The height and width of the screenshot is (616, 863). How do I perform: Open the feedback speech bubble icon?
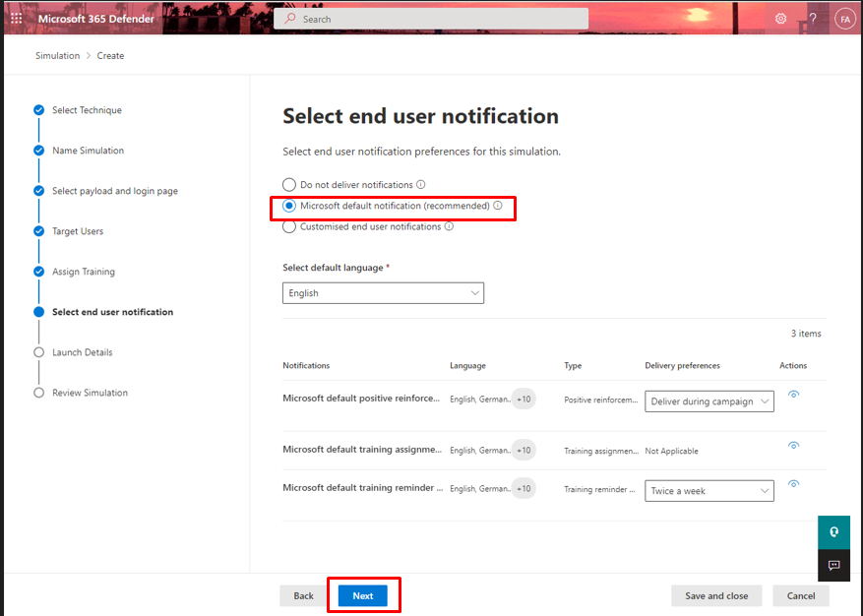[833, 566]
